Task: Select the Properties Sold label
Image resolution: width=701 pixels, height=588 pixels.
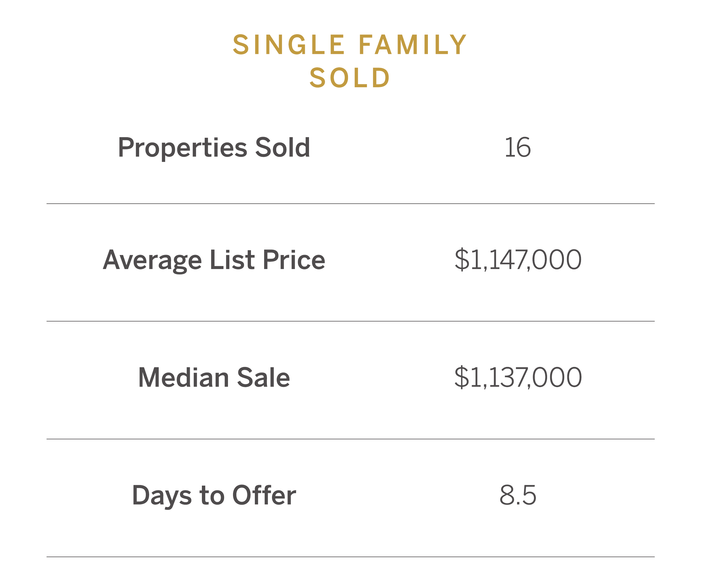Action: coord(214,148)
